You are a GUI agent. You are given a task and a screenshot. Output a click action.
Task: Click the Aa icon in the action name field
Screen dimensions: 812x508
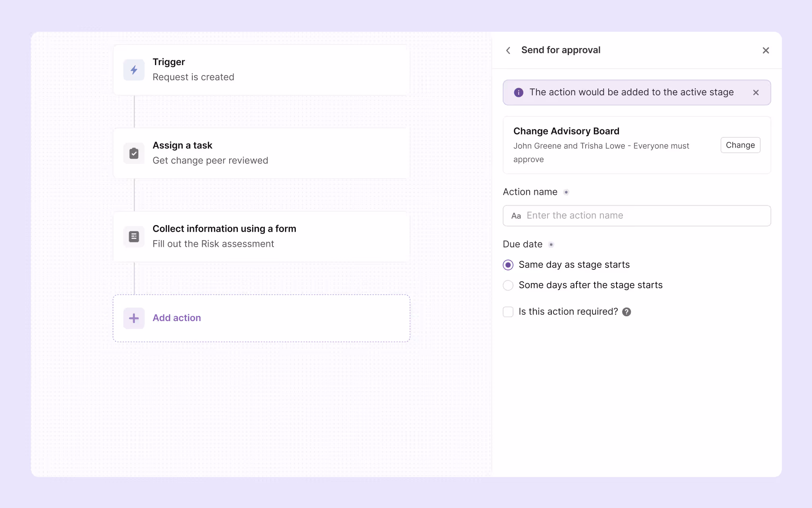pos(516,216)
